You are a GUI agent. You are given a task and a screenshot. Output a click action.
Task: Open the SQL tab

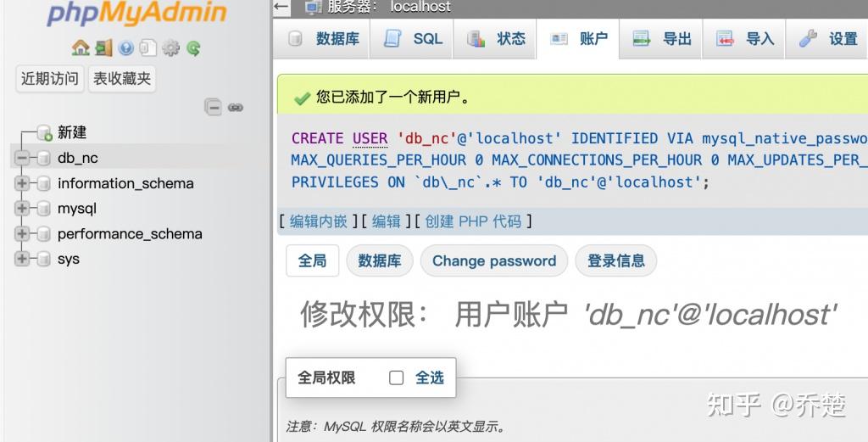[411, 39]
